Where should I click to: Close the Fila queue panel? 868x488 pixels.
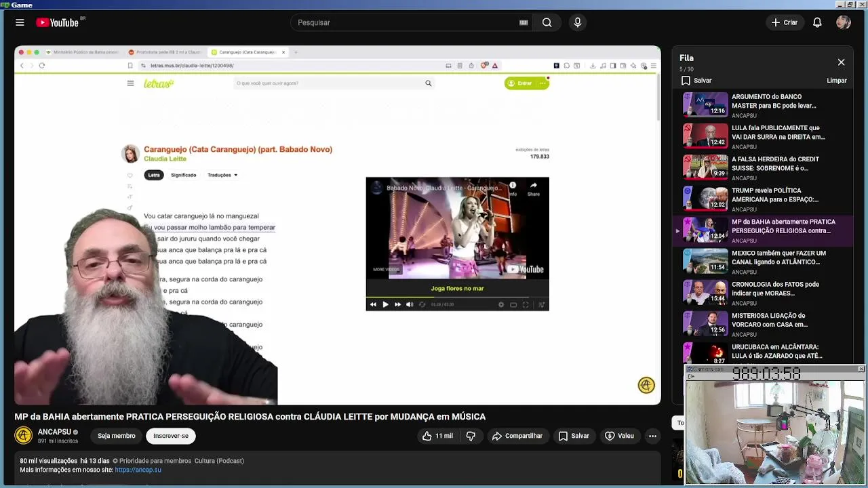841,62
